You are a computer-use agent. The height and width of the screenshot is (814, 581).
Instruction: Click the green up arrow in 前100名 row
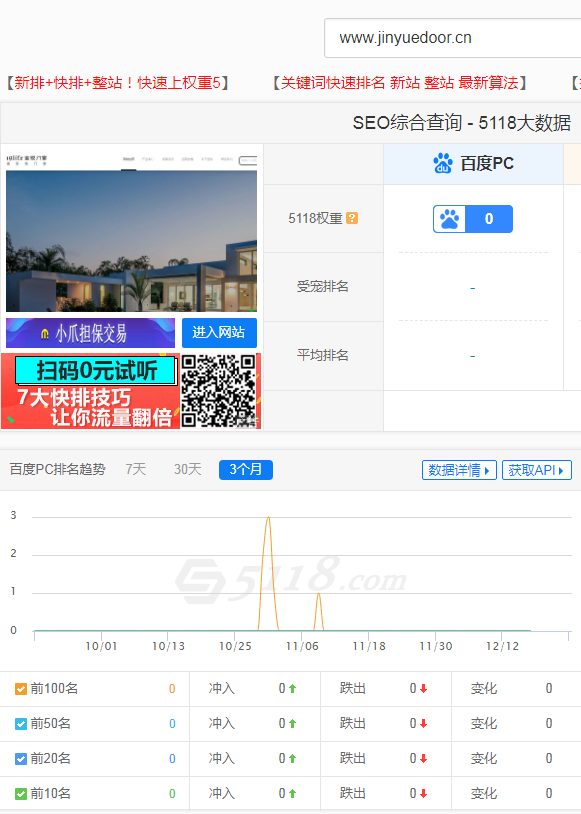(x=292, y=689)
